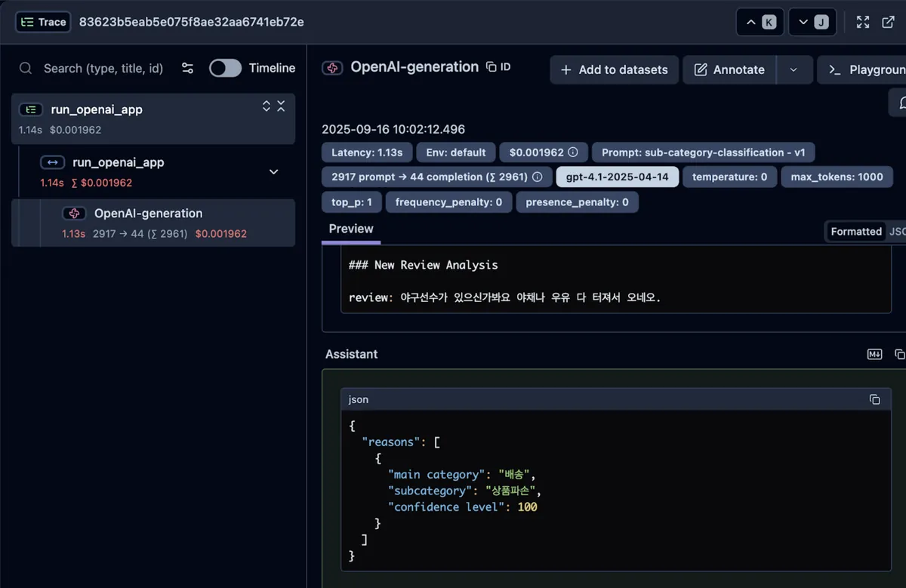Image resolution: width=906 pixels, height=588 pixels.
Task: Click the filter icon beside the search field
Action: pos(187,68)
